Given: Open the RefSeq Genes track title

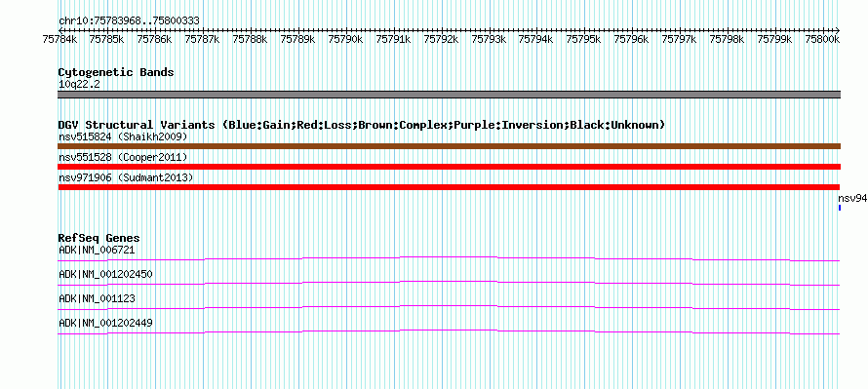Looking at the screenshot, I should click(x=99, y=239).
